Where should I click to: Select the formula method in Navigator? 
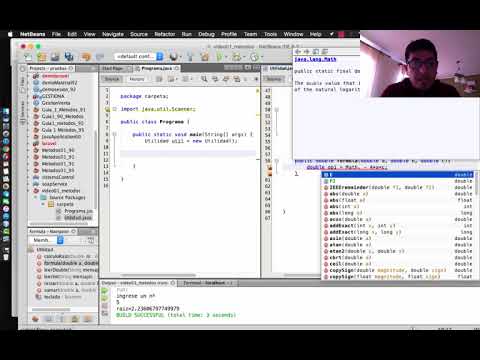click(x=71, y=263)
